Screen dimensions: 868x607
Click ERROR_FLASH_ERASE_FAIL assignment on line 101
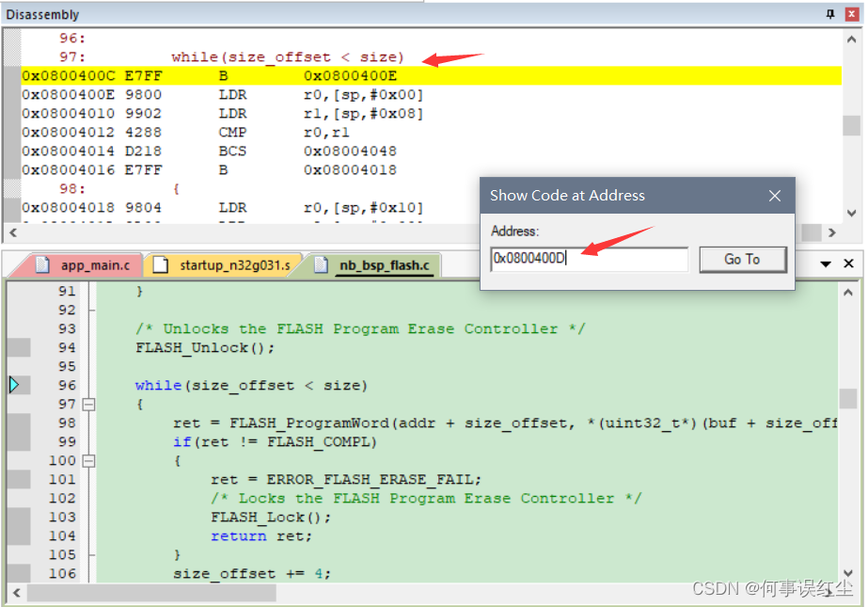[346, 480]
